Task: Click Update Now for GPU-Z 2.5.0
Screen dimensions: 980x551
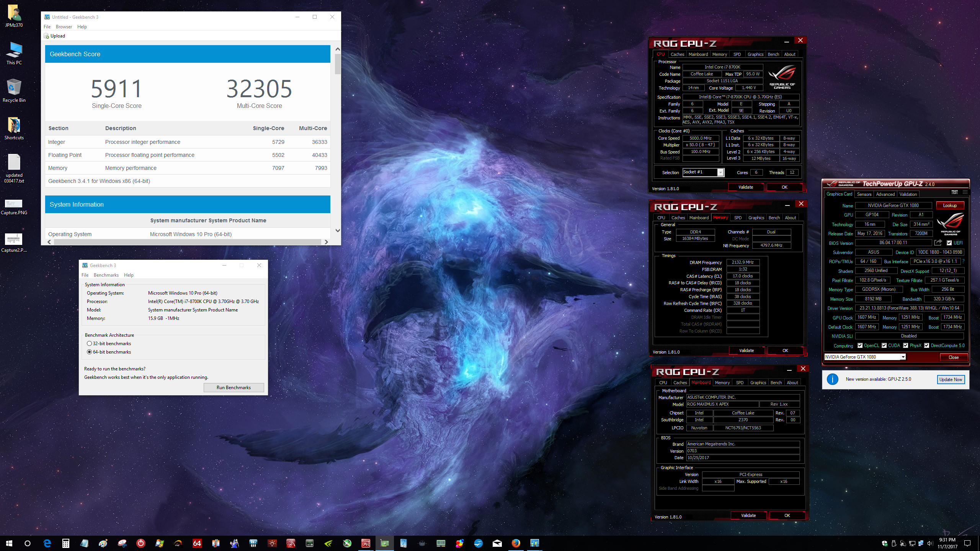Action: 951,380
